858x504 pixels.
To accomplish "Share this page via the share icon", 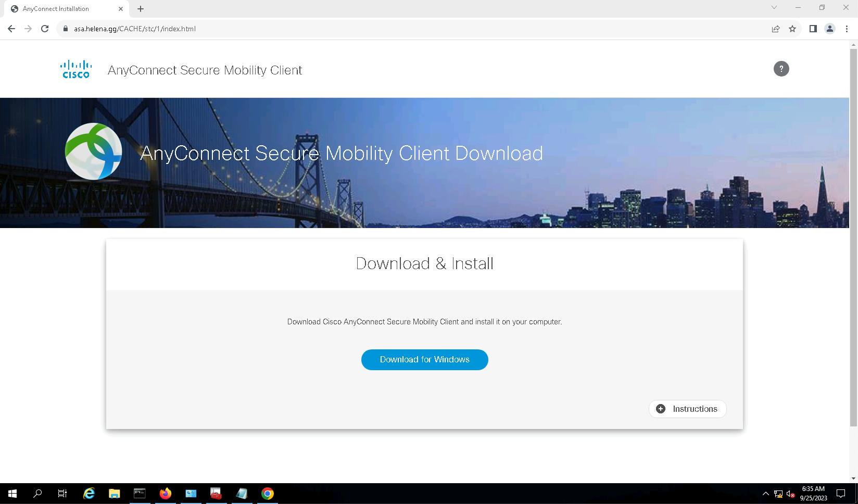I will (x=776, y=29).
